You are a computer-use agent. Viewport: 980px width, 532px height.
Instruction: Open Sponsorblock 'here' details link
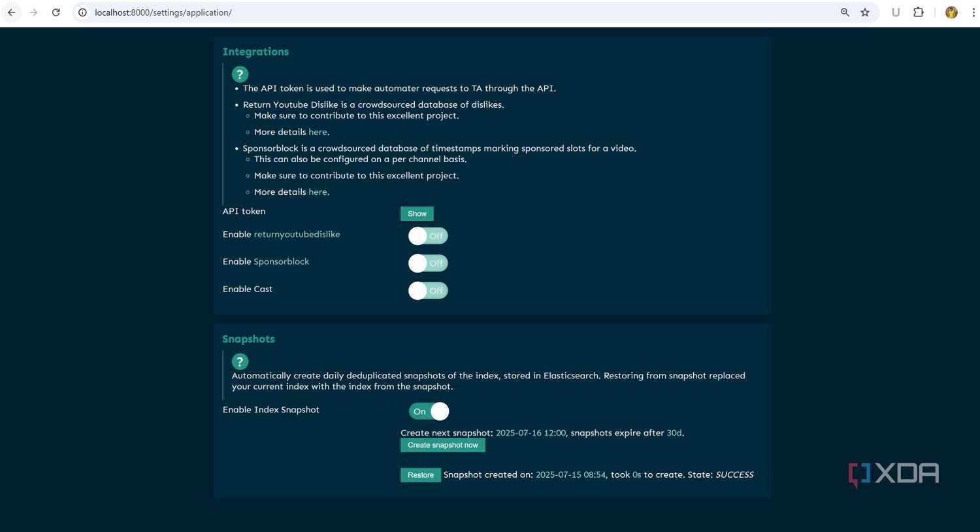(x=318, y=192)
